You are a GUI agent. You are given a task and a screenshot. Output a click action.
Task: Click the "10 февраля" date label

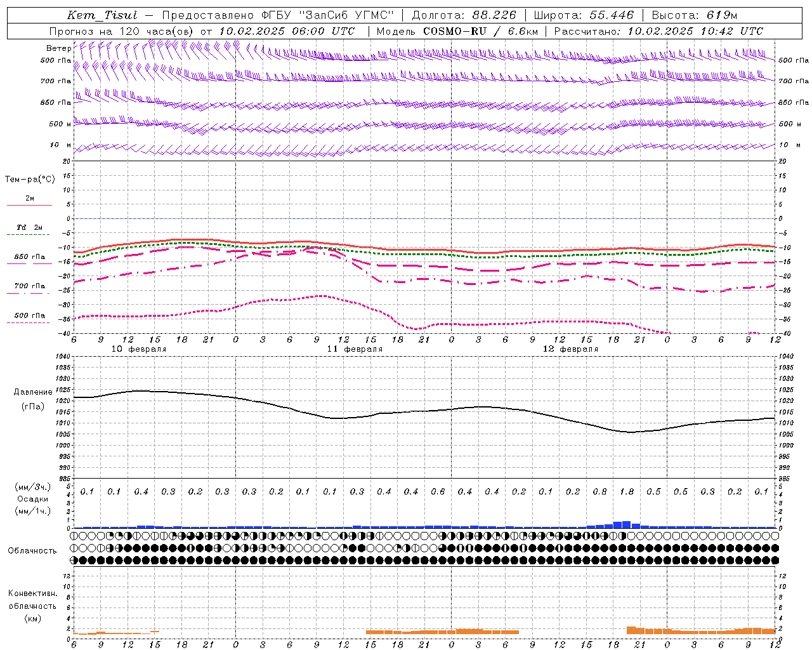click(x=139, y=349)
